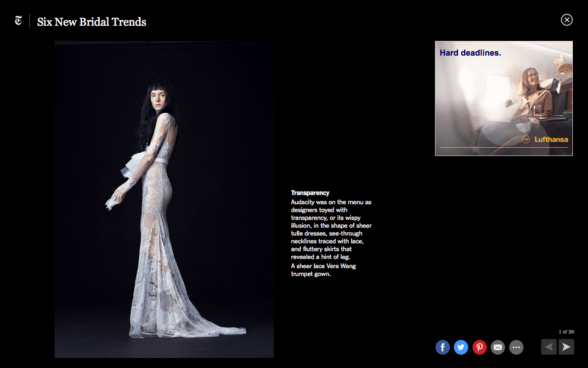
Task: Share the slideshow on Twitter
Action: (461, 347)
